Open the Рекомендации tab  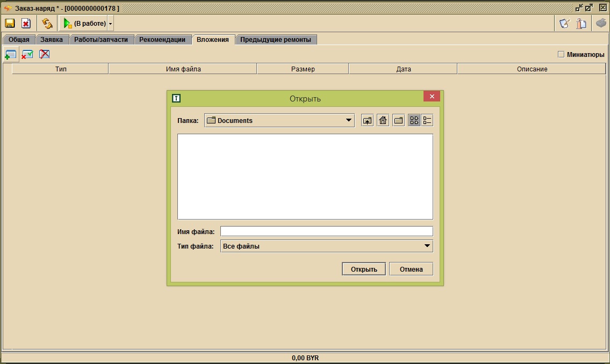[x=162, y=40]
